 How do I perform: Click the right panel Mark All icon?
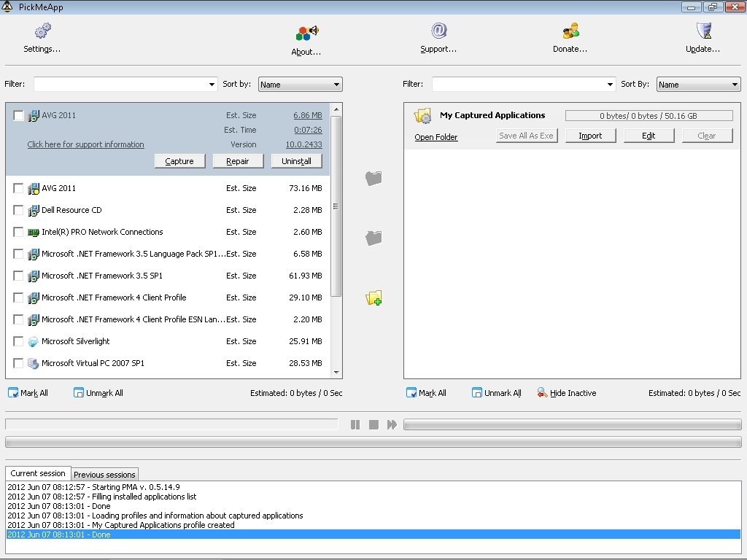pyautogui.click(x=411, y=393)
